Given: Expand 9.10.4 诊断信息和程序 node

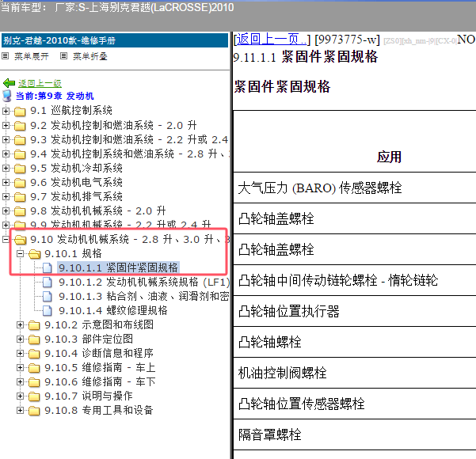Looking at the screenshot, I should click(20, 353).
